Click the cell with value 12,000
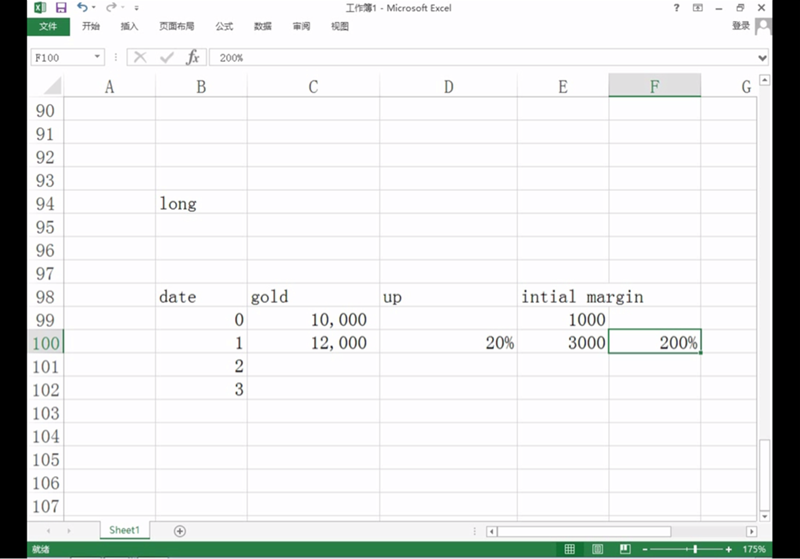Image resolution: width=800 pixels, height=559 pixels. tap(313, 343)
